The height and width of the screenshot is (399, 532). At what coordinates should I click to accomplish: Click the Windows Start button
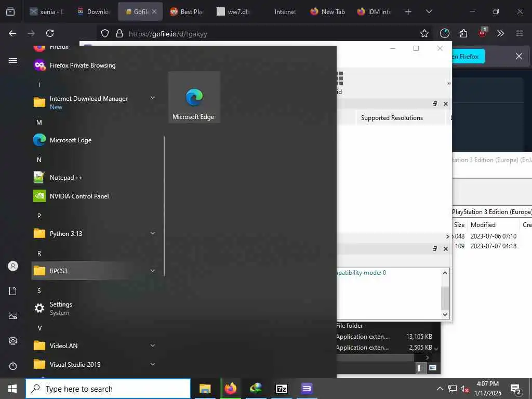click(x=12, y=389)
